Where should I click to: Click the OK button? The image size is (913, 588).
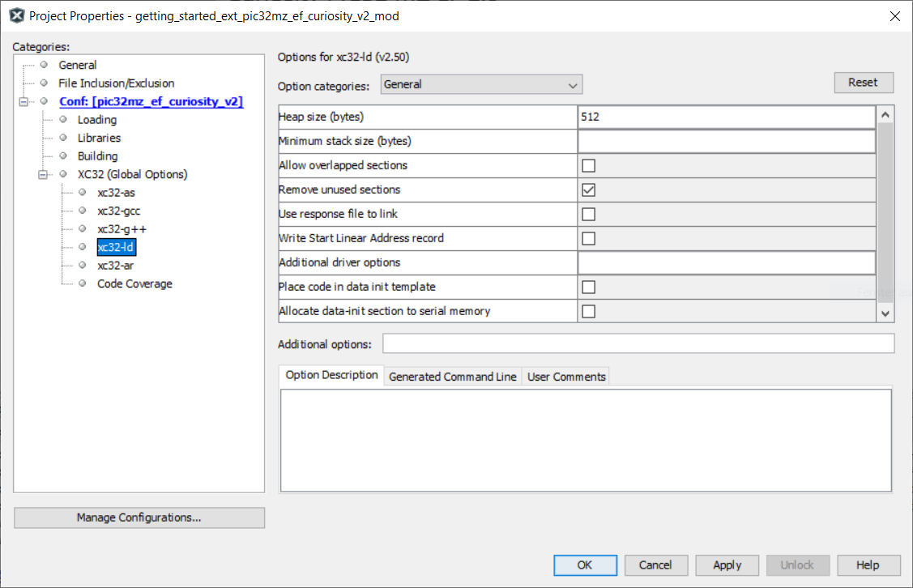tap(585, 565)
